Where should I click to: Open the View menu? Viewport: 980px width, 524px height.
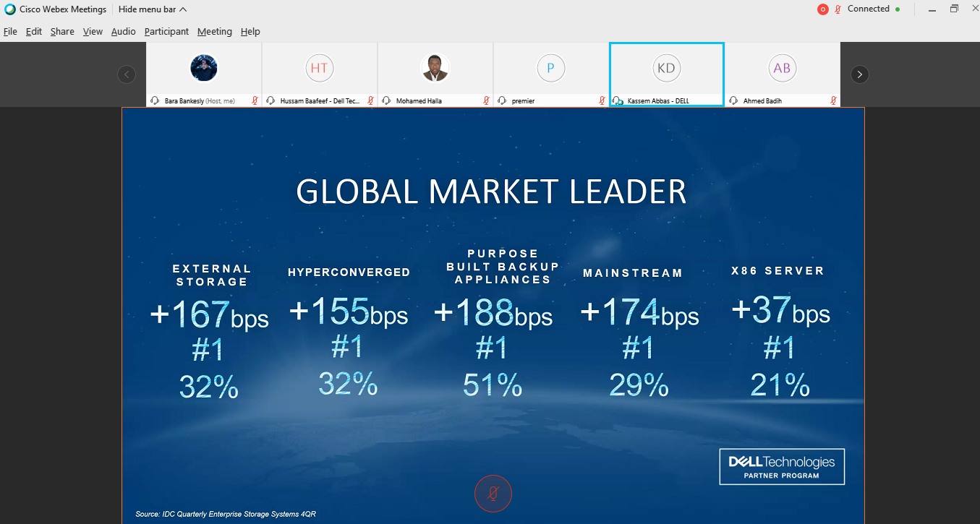click(93, 32)
